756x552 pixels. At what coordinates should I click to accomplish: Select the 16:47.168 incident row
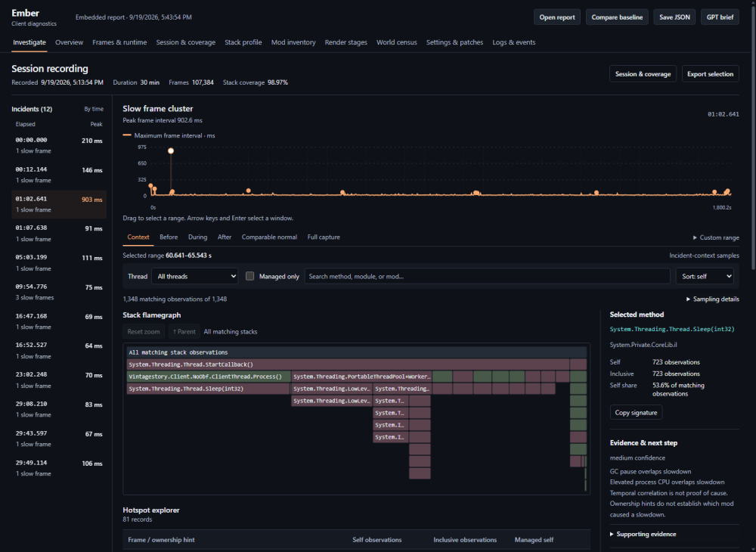(x=59, y=321)
